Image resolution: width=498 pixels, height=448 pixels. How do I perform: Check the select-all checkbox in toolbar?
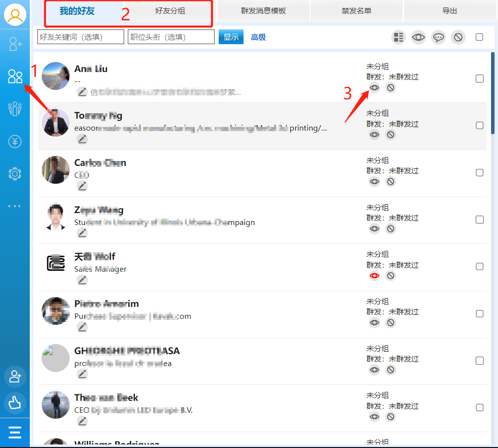point(479,37)
